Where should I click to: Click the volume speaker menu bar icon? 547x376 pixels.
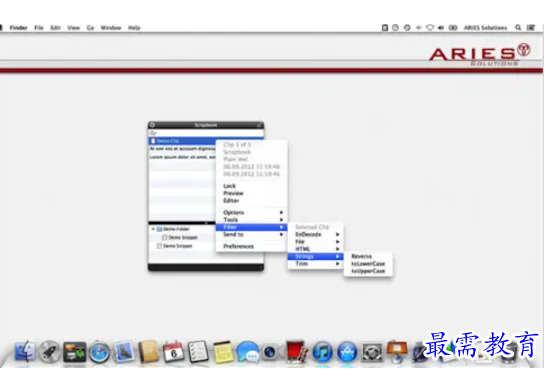click(441, 28)
